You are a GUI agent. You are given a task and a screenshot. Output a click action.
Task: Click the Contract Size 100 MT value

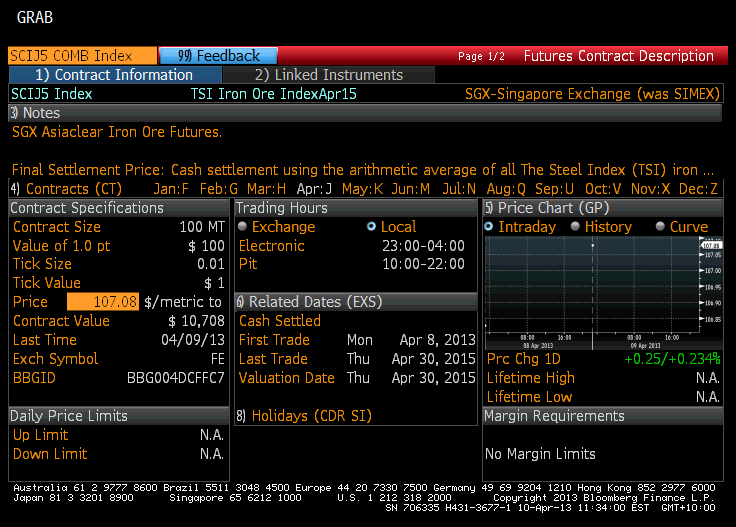202,227
